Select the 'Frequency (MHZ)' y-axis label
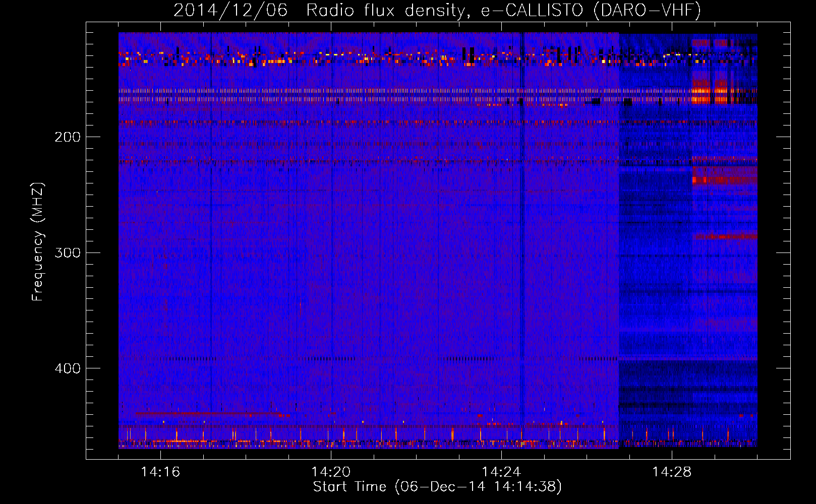This screenshot has height=504, width=816. click(38, 242)
